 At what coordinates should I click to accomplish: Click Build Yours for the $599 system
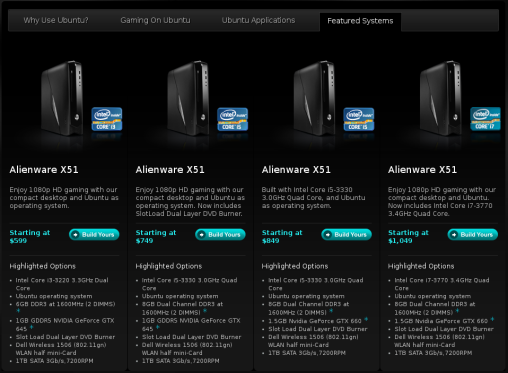point(94,235)
